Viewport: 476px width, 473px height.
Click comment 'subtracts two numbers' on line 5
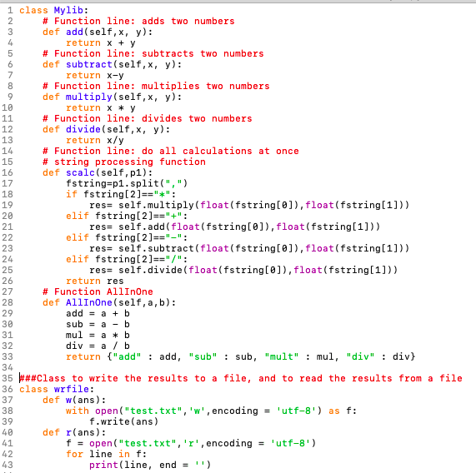pos(203,53)
